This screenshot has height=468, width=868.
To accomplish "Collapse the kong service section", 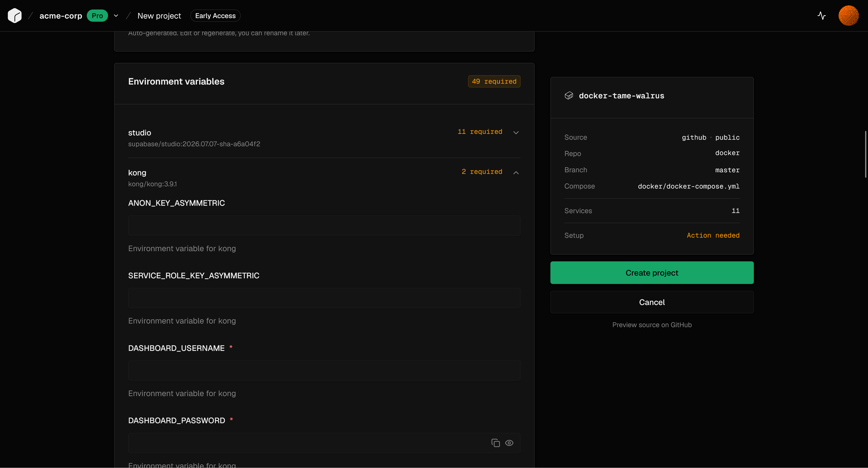I will point(516,173).
